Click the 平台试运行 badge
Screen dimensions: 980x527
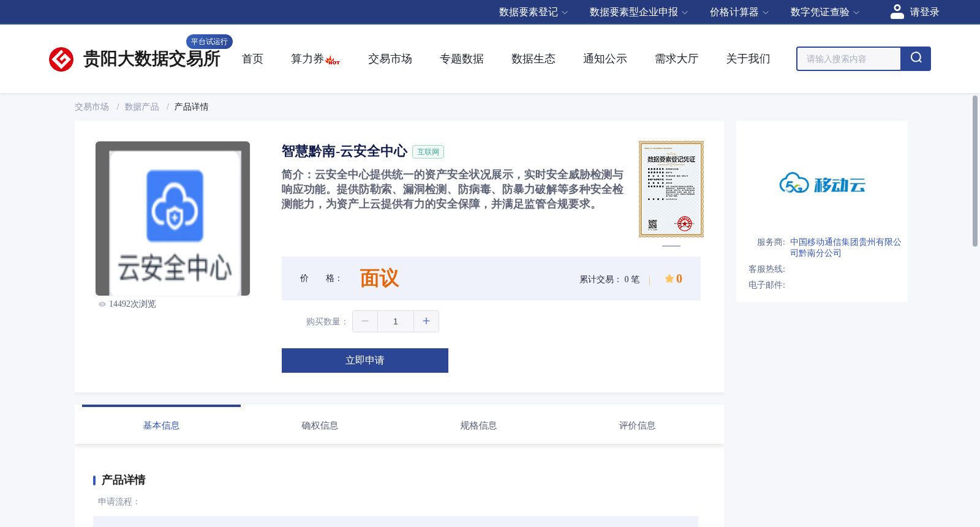(209, 42)
